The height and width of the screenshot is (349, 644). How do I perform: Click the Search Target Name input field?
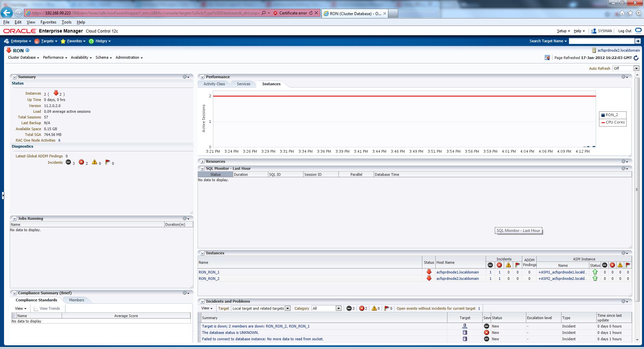click(601, 41)
